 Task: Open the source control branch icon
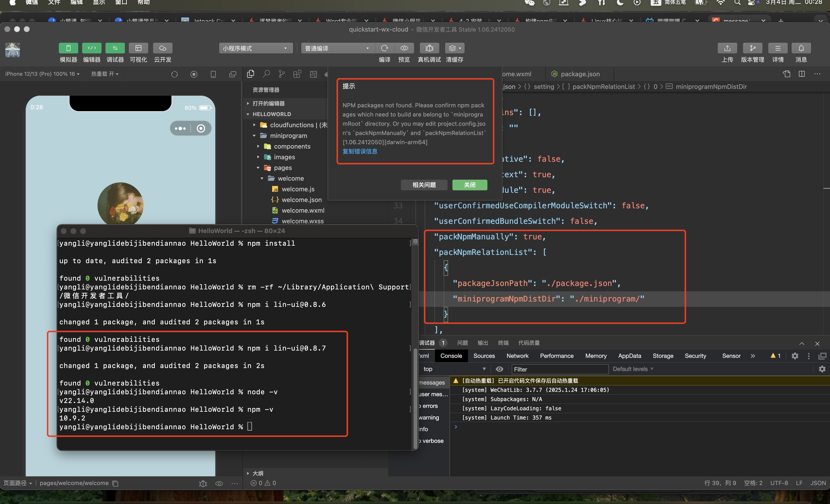(282, 74)
